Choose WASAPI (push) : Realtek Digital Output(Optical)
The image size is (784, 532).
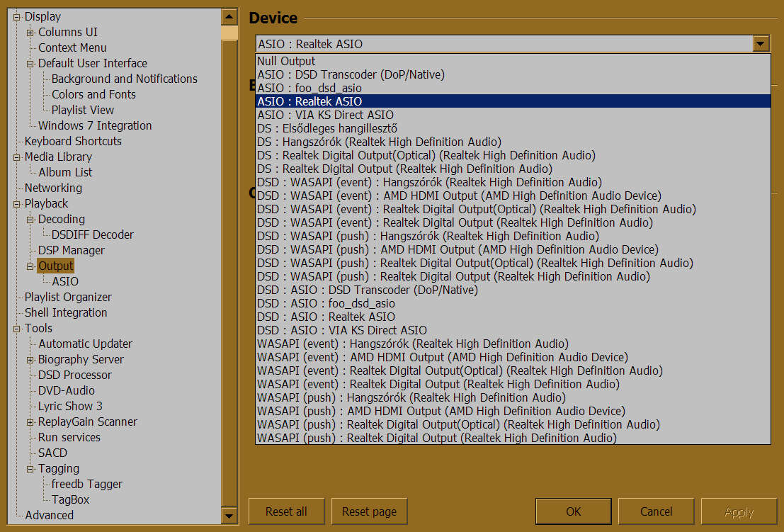point(513,425)
